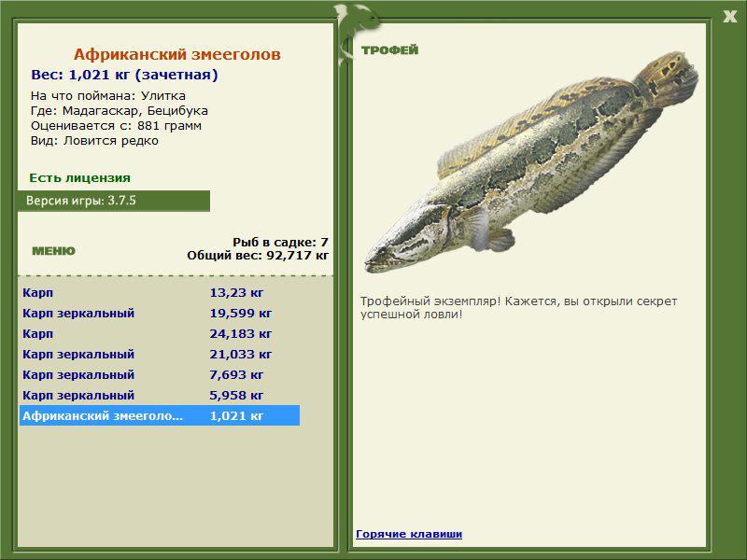
Task: Select the Карп row weighing 24,183 кг
Action: coord(160,333)
